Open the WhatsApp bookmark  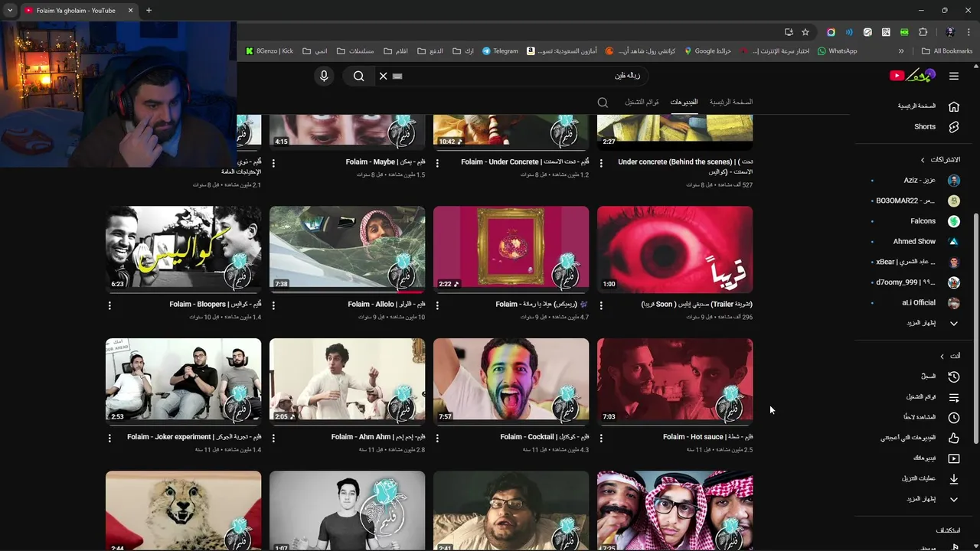(x=837, y=51)
